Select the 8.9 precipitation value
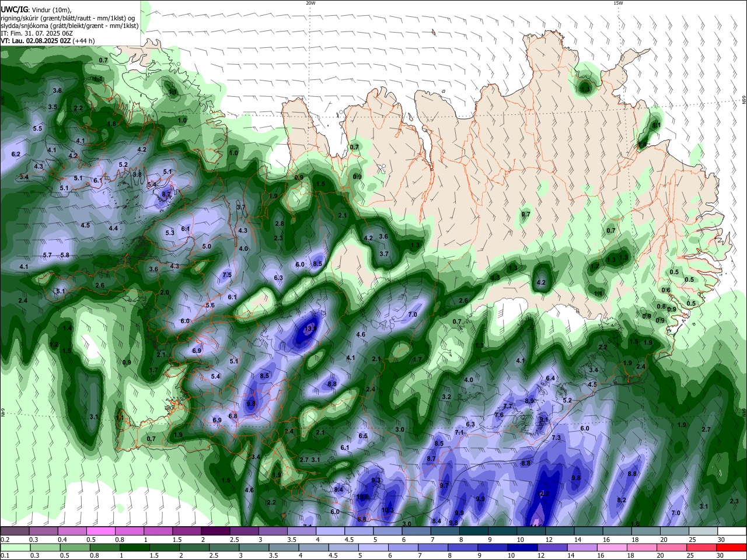 [529, 401]
